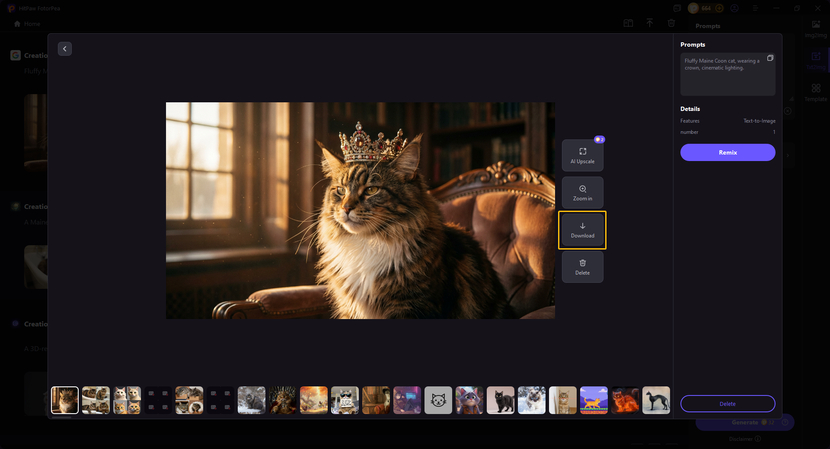
Task: Copy the prompt text with copy icon
Action: [770, 58]
